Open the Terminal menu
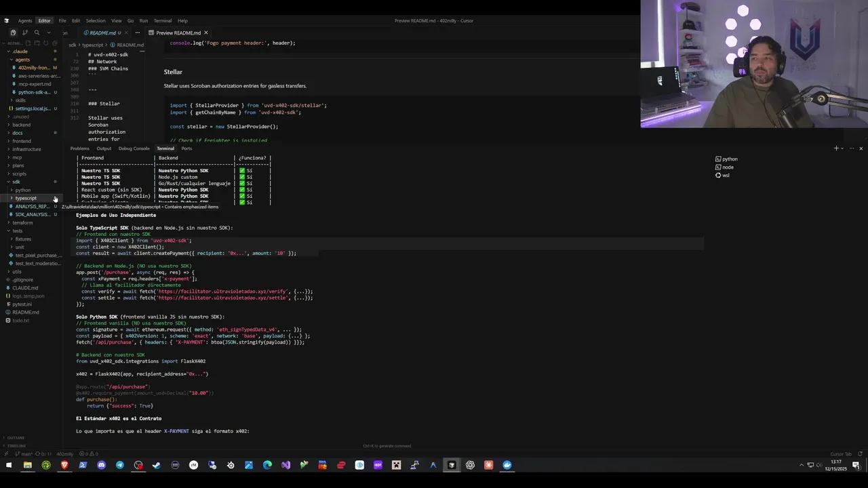Image resolution: width=868 pixels, height=488 pixels. tap(163, 20)
